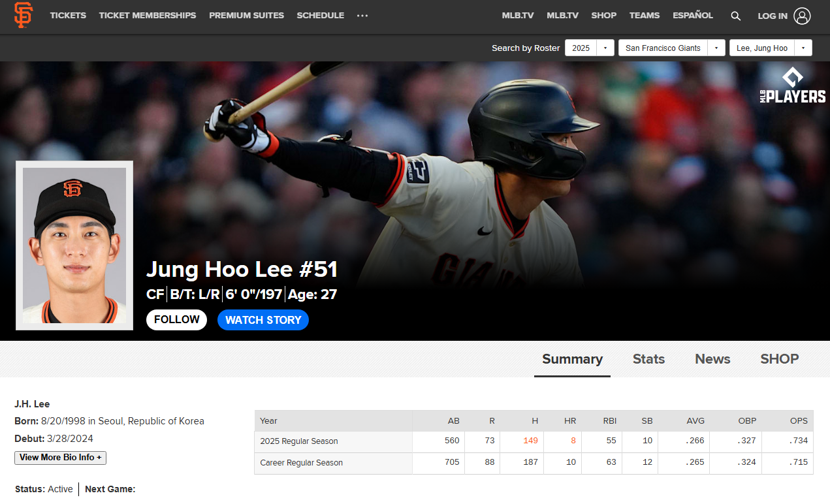The image size is (830, 504).
Task: Click the 187 career hits value
Action: (530, 462)
